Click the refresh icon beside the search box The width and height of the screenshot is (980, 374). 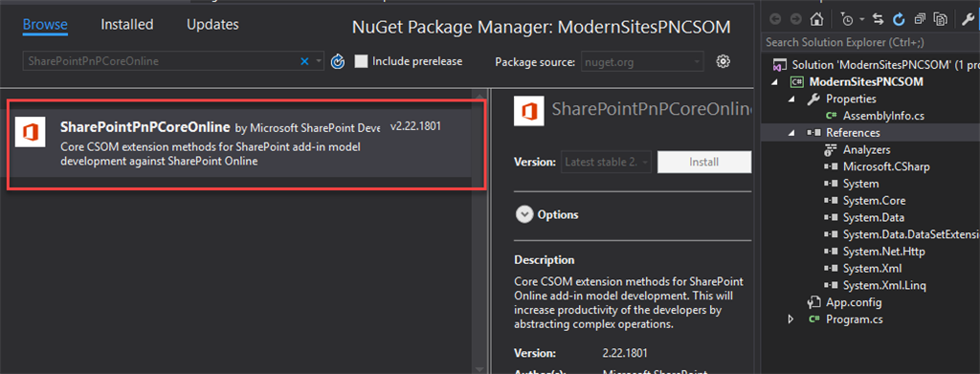[338, 61]
